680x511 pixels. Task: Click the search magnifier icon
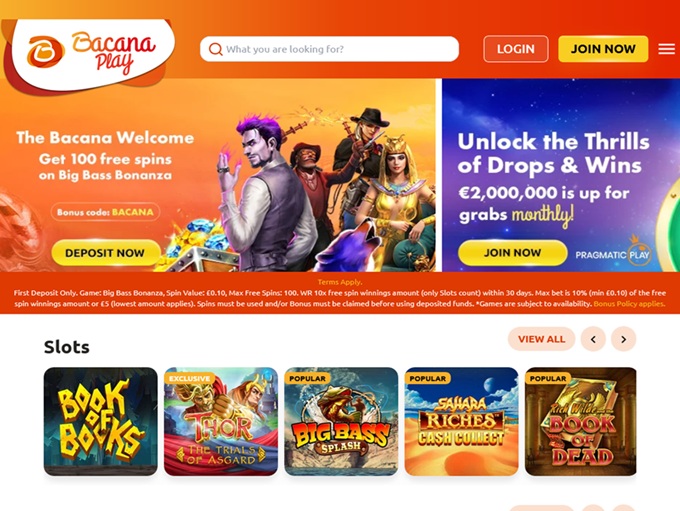pos(216,49)
